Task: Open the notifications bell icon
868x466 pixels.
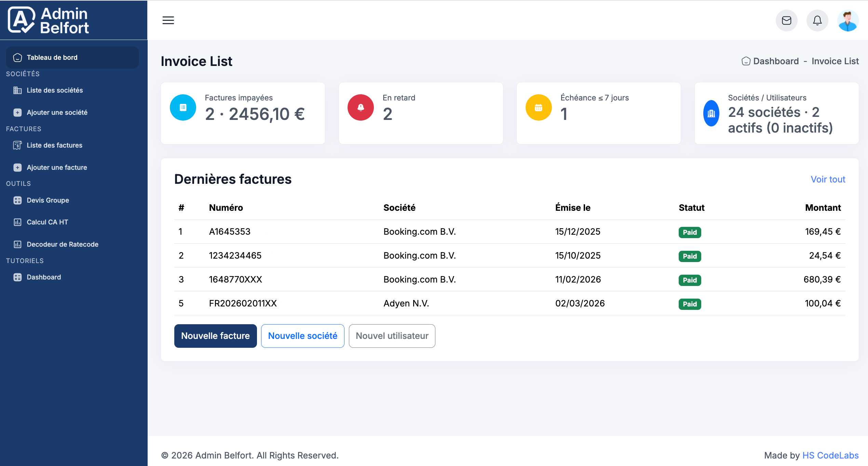Action: click(817, 20)
